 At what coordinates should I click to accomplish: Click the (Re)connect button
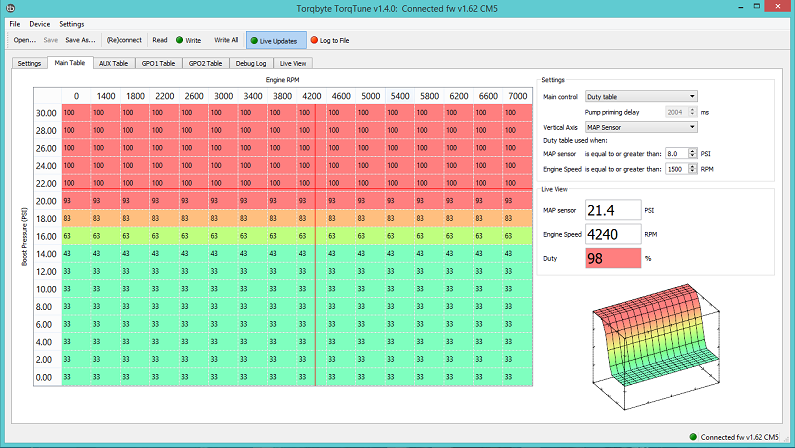[124, 40]
